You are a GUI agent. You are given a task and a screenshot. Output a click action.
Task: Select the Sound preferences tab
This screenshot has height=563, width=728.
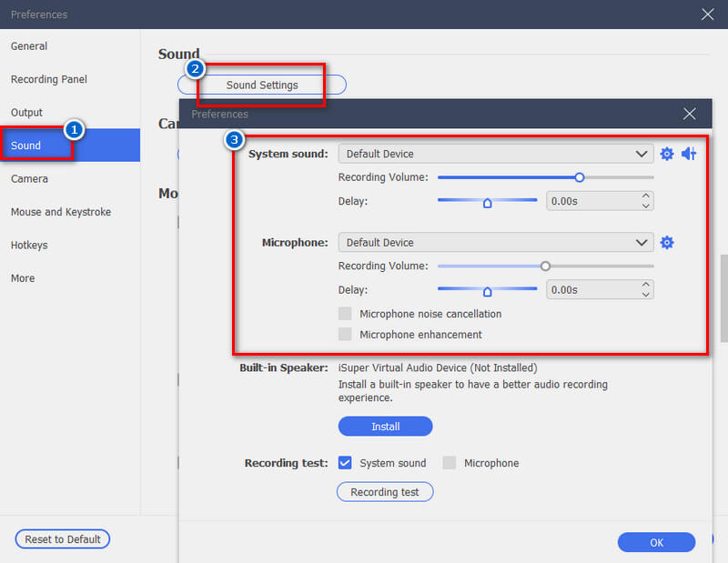click(x=70, y=146)
